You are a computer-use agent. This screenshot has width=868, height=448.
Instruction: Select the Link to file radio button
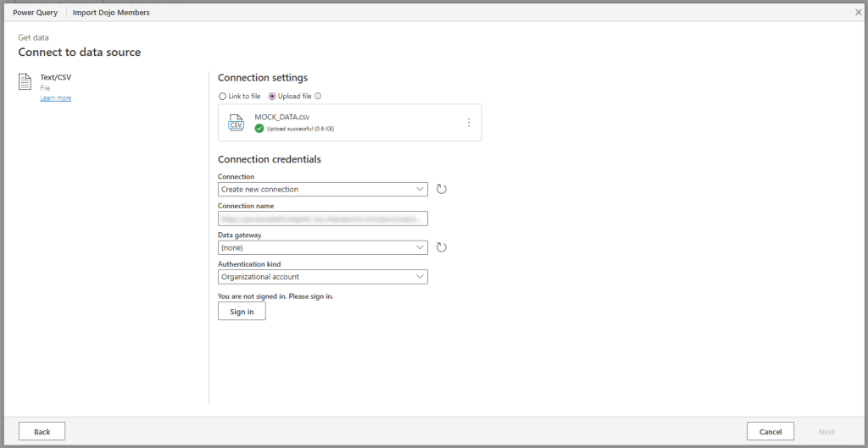223,97
